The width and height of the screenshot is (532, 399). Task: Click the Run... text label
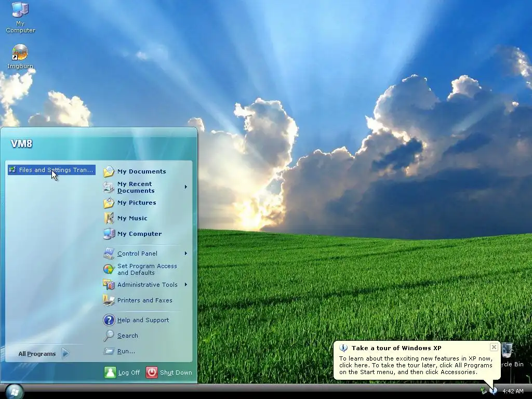126,351
